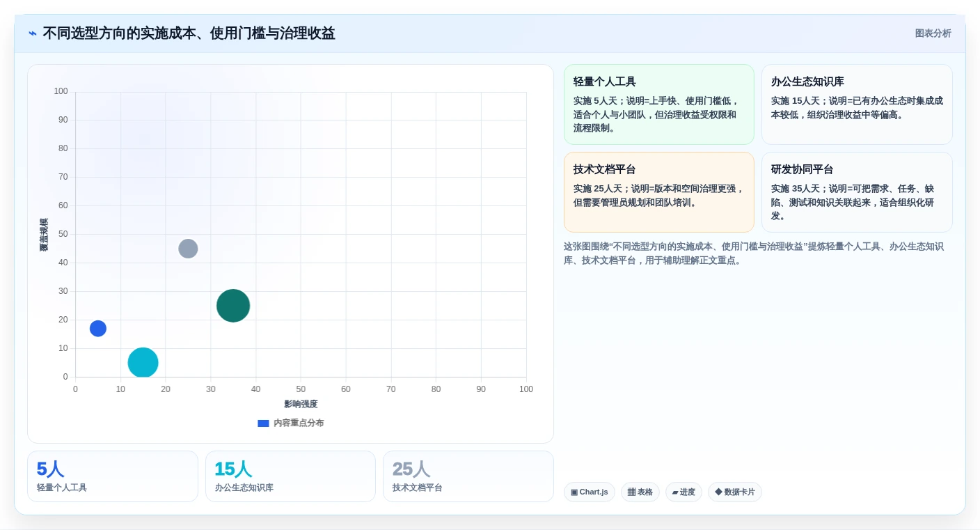Screen dimensions: 980x530
Task: Click the dark green bubble at impact 35
Action: (x=233, y=306)
